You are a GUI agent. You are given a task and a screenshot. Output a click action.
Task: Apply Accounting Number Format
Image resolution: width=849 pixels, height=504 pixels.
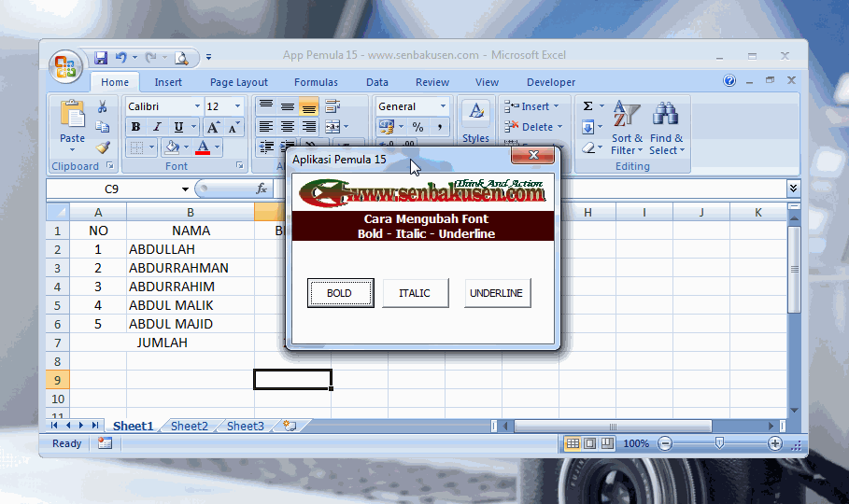(x=386, y=127)
